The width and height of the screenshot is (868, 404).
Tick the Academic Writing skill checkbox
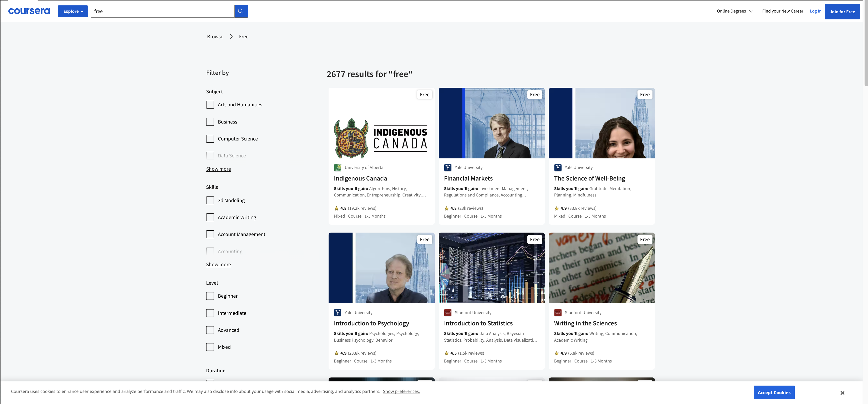click(210, 218)
